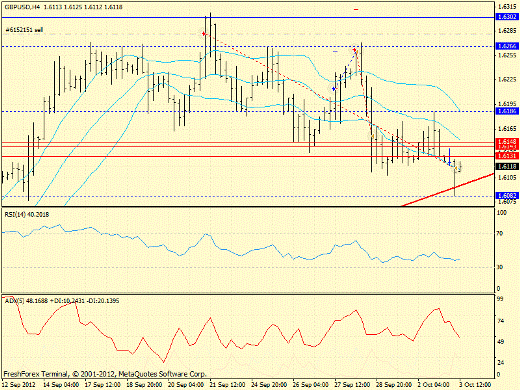Click the '#6152151 sell' order label

pyautogui.click(x=24, y=30)
